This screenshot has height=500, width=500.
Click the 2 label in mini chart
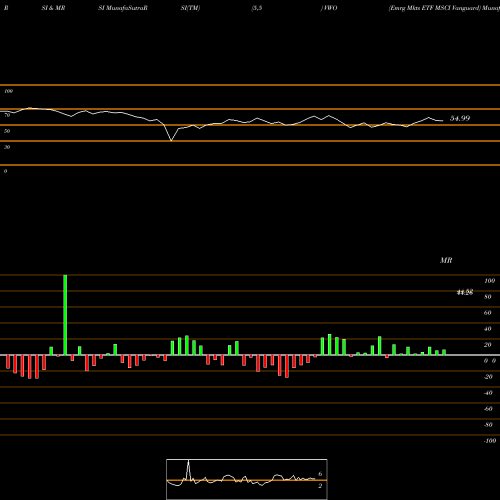click(x=320, y=486)
